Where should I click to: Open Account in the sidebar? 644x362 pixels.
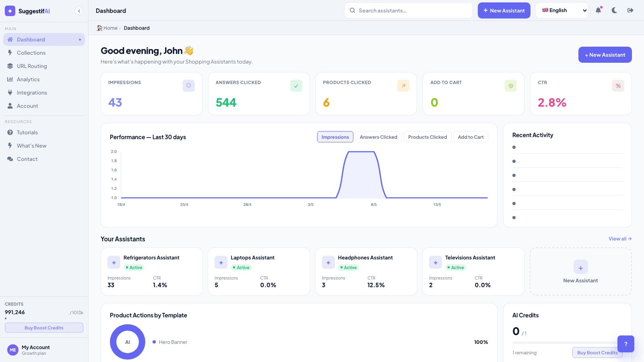44,106
